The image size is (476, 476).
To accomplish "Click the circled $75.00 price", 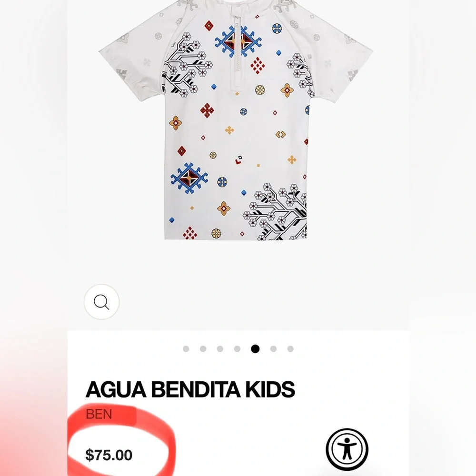I will (x=109, y=455).
